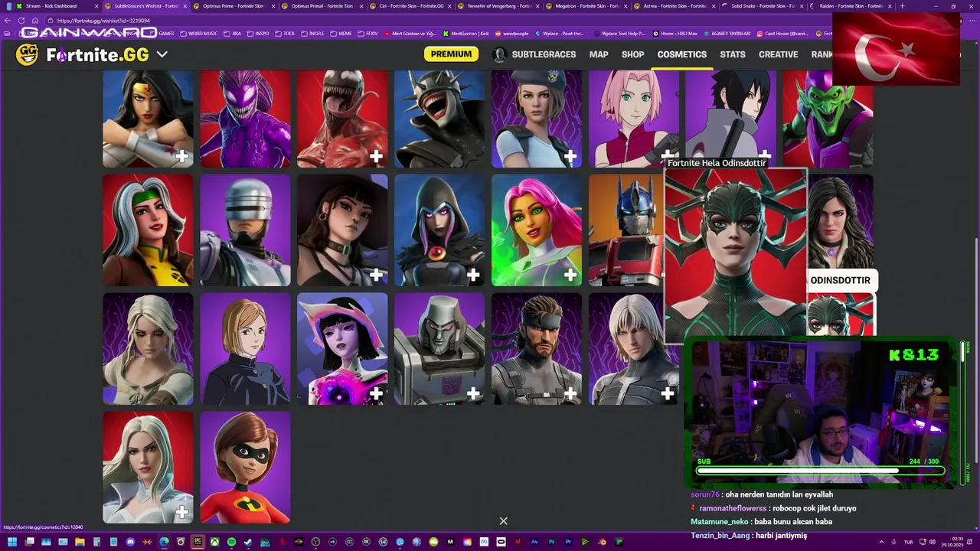The image size is (980, 551).
Task: Select the ODINSDOTTIR style label
Action: [840, 280]
